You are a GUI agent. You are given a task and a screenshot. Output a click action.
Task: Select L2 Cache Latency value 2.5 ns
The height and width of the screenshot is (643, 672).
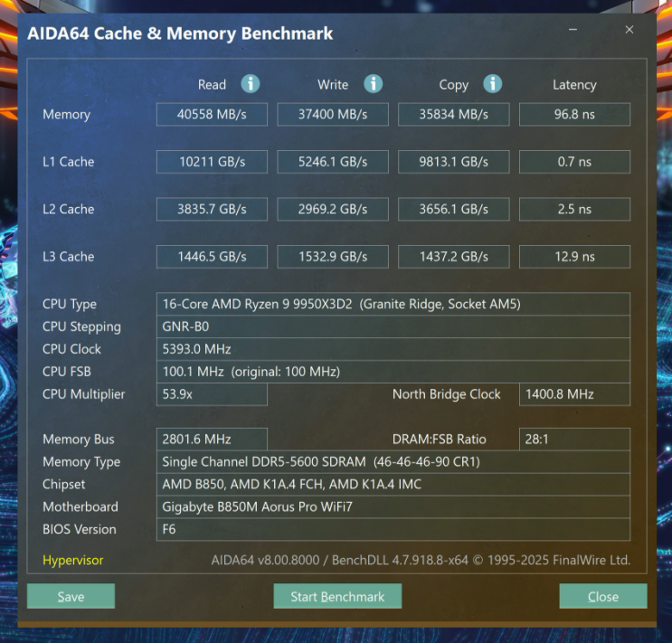pos(574,209)
